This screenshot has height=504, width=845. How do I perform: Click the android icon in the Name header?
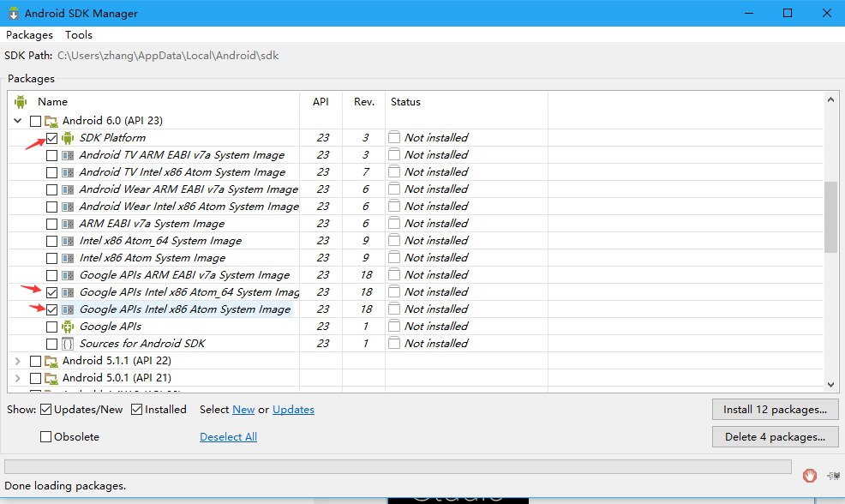pos(21,102)
